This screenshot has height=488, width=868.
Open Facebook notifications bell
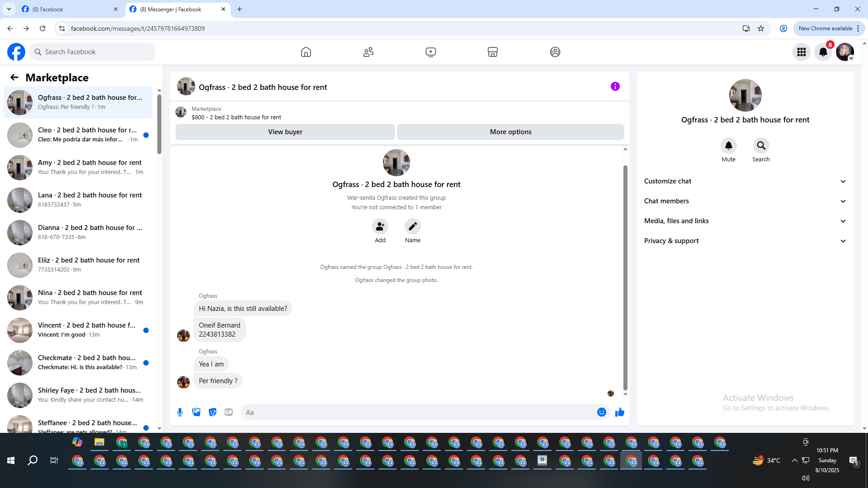coord(823,52)
